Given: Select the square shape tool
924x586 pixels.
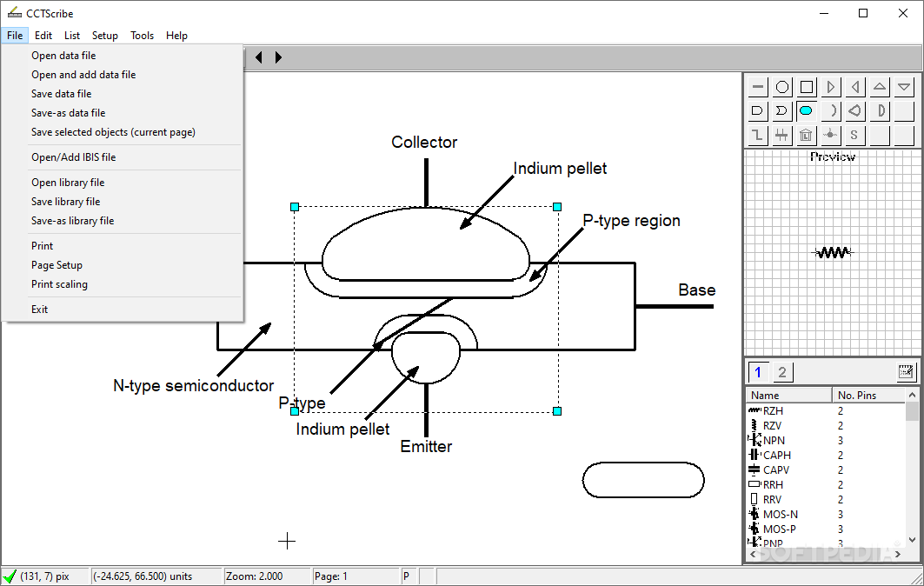Looking at the screenshot, I should click(x=806, y=87).
